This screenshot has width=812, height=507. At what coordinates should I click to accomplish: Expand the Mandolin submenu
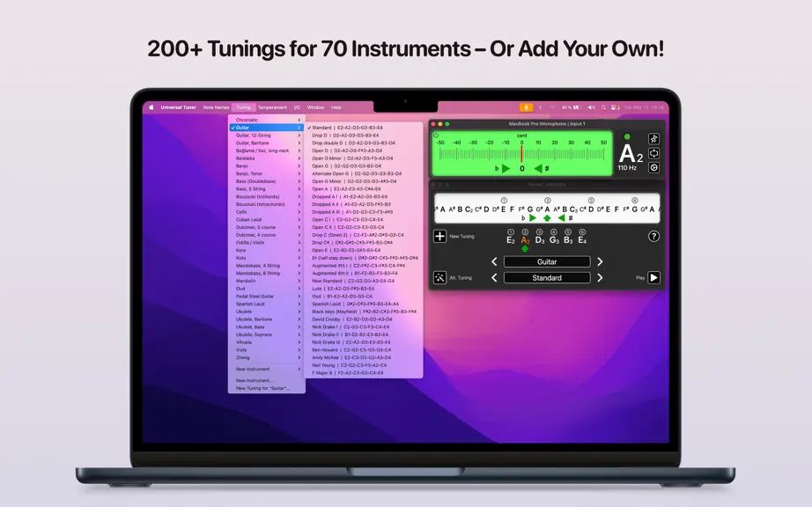[267, 281]
